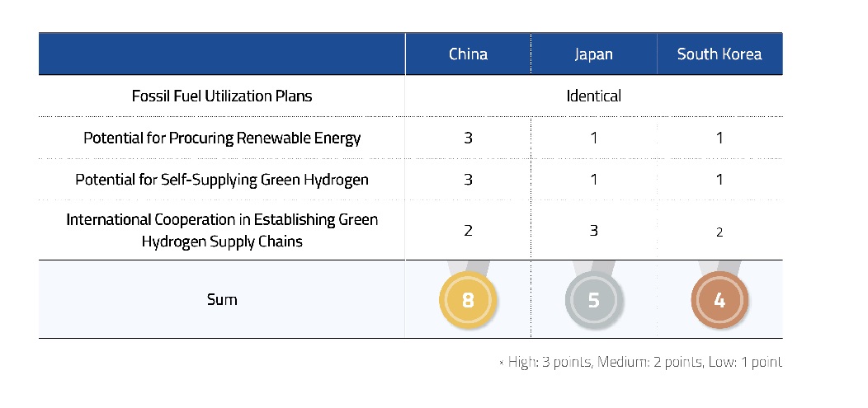Click China's green hydrogen self-supply score
Viewport: 868px width, 408px height.
pyautogui.click(x=468, y=180)
